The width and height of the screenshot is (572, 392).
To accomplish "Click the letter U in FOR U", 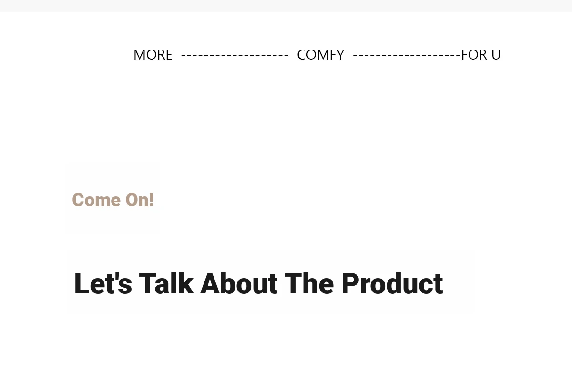I will click(496, 55).
